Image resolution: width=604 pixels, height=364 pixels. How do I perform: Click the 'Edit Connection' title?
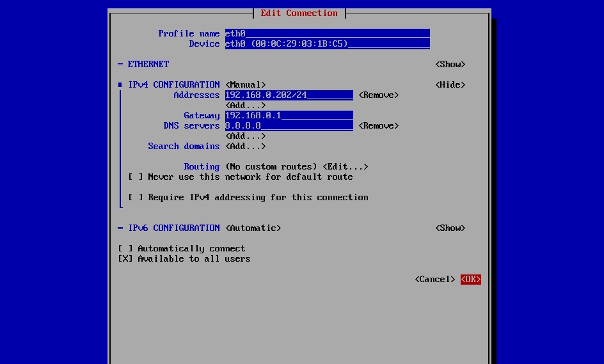[x=299, y=13]
